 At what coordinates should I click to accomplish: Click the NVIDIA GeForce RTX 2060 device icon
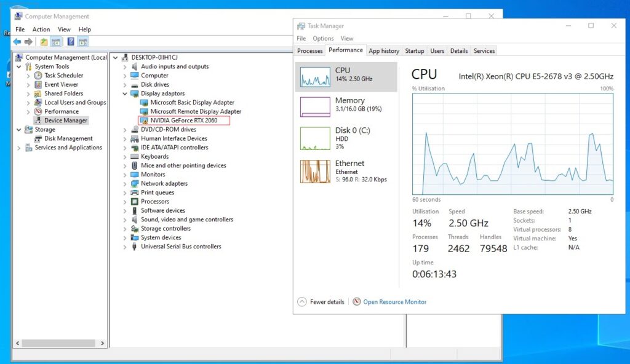pyautogui.click(x=143, y=121)
